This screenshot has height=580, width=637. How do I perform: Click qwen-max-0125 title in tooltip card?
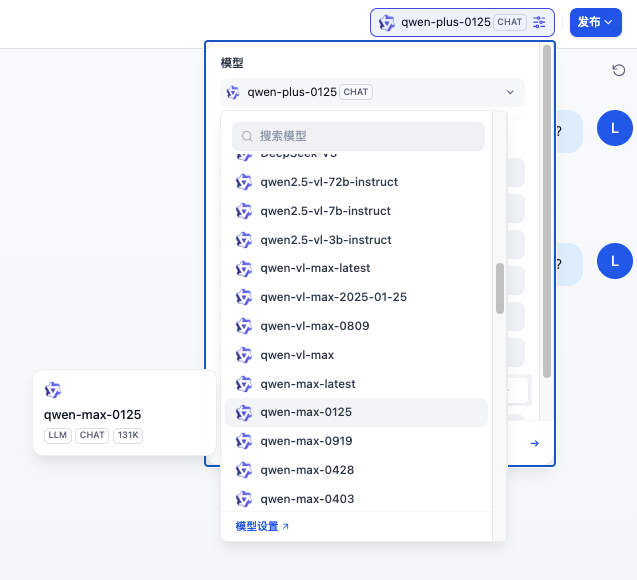[93, 415]
